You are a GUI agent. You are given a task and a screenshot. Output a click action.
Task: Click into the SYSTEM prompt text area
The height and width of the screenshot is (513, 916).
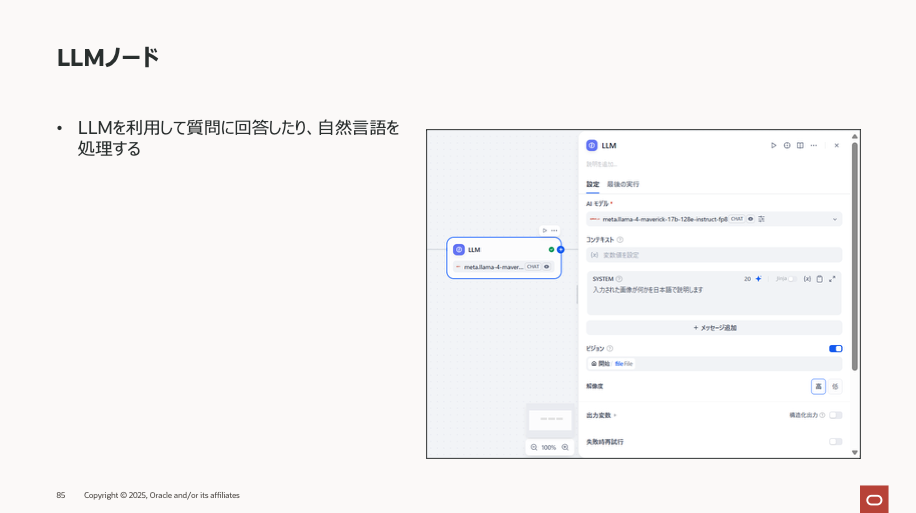(x=714, y=300)
